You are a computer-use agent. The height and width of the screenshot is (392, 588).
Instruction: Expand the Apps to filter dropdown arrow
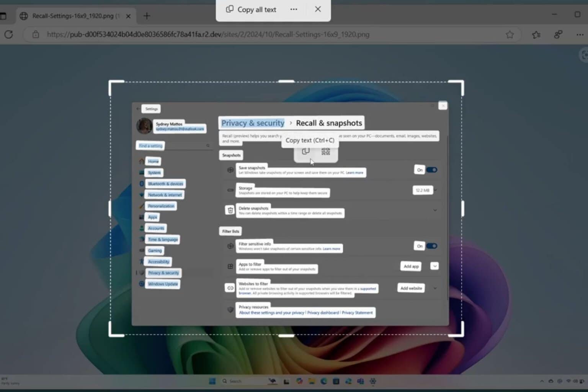[434, 266]
